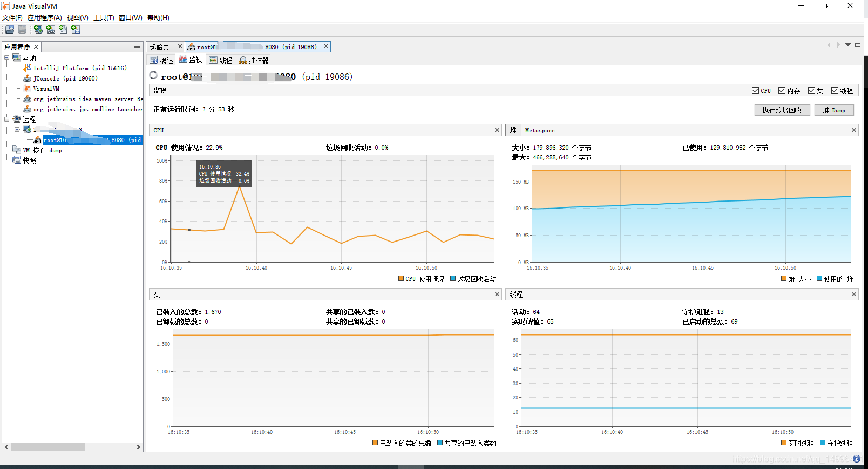Click Add JMX Connection toolbar icon
Image resolution: width=868 pixels, height=469 pixels.
pos(51,29)
